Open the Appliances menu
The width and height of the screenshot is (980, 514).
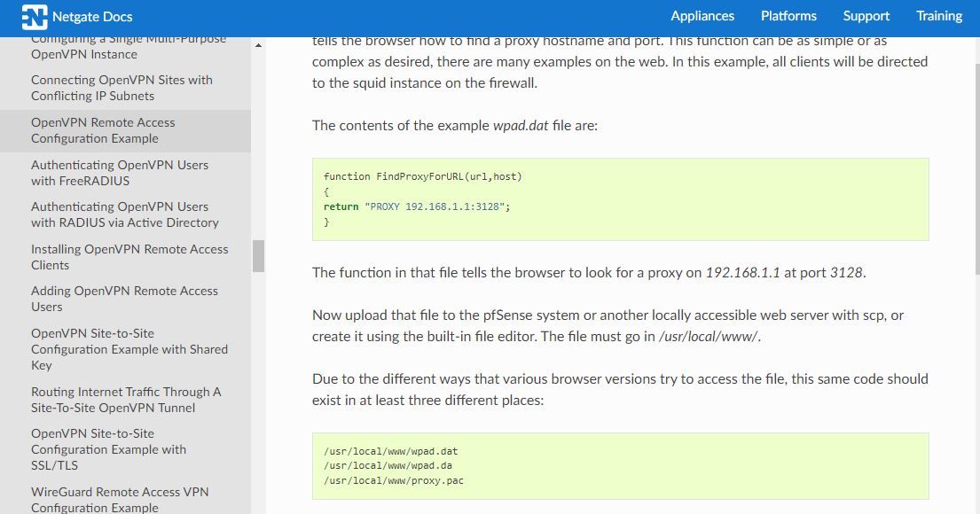click(702, 16)
